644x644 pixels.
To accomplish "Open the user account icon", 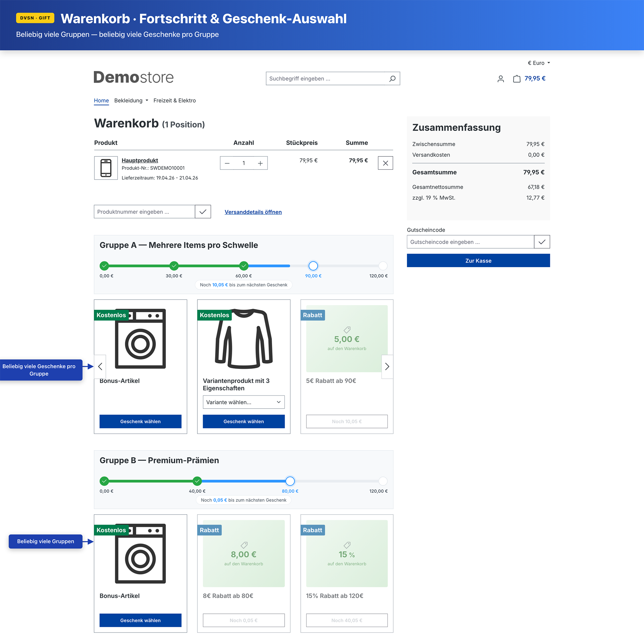I will (500, 79).
